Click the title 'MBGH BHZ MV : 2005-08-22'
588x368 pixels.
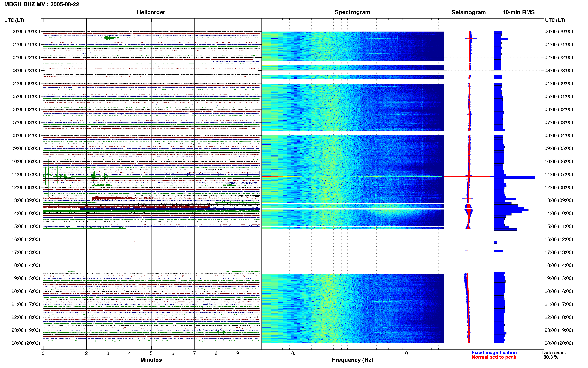(42, 4)
